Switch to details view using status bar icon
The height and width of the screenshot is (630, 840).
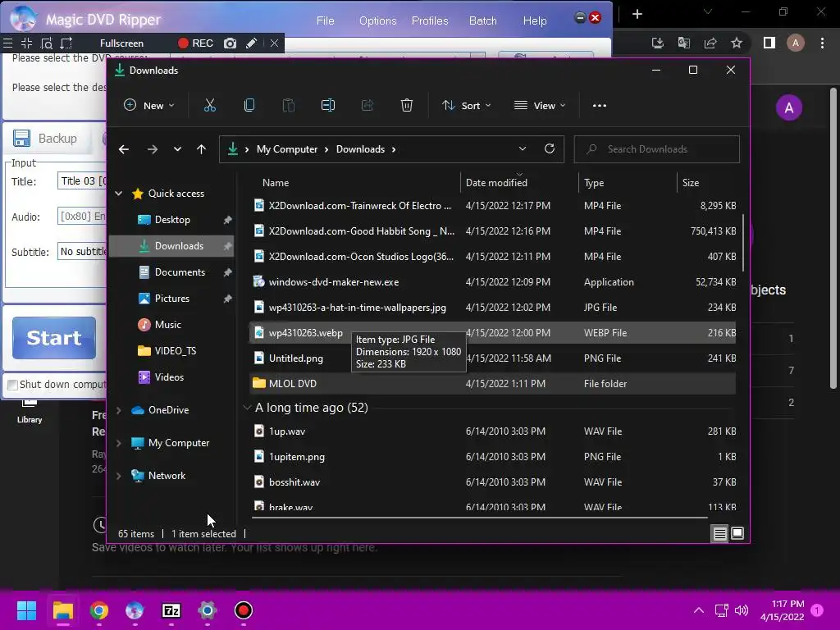click(x=719, y=533)
